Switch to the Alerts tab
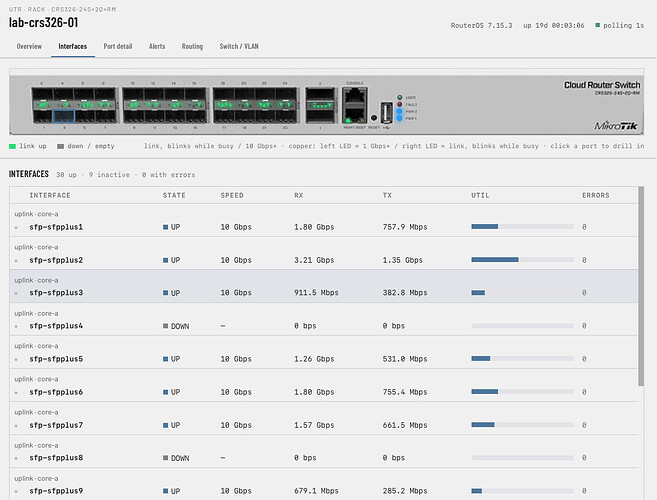657x500 pixels. [x=157, y=46]
